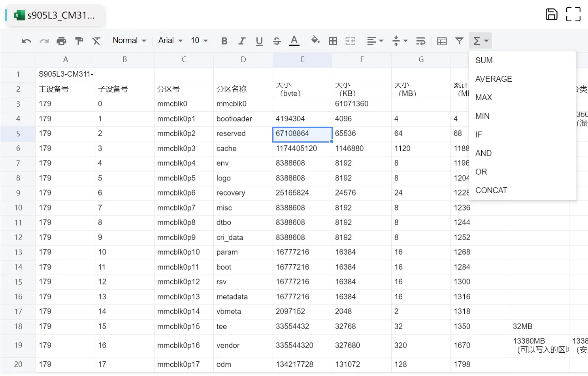This screenshot has height=376, width=588.
Task: Choose AVERAGE from formula menu
Action: (x=522, y=79)
